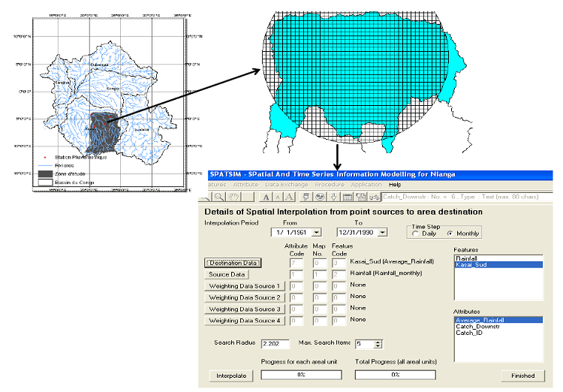Select the Daily time step option
The width and height of the screenshot is (563, 392).
pyautogui.click(x=415, y=234)
